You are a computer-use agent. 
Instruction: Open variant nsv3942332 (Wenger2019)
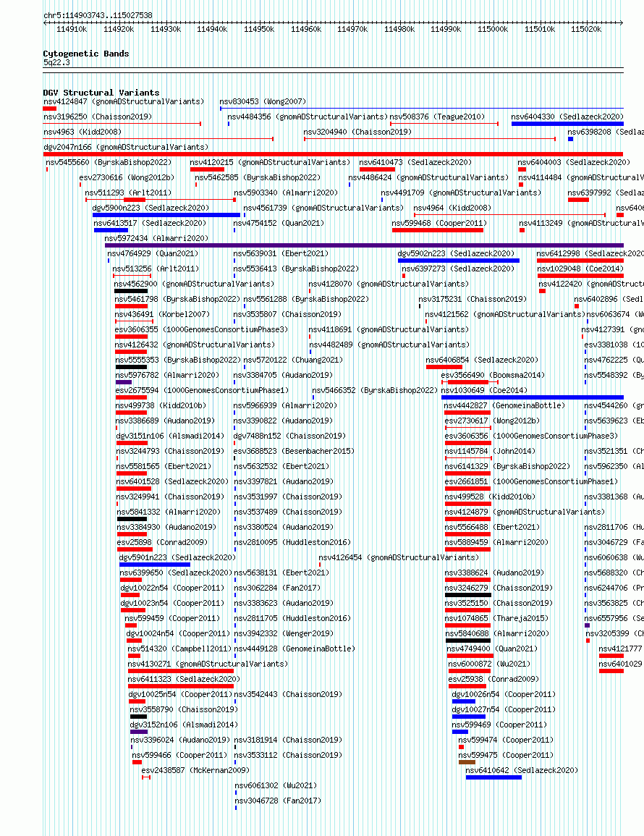[284, 633]
